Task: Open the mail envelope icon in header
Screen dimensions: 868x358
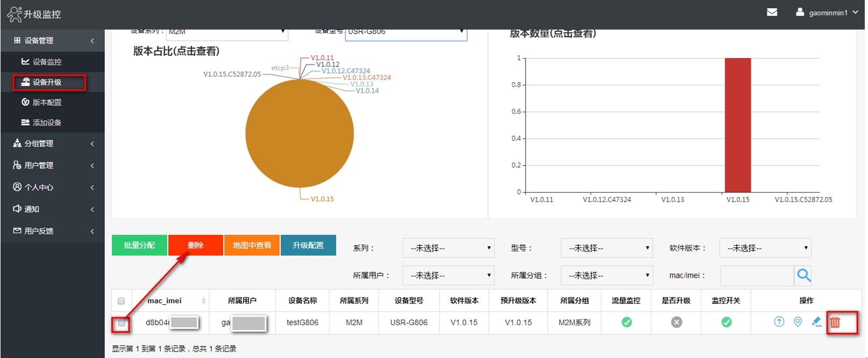Action: (x=772, y=12)
